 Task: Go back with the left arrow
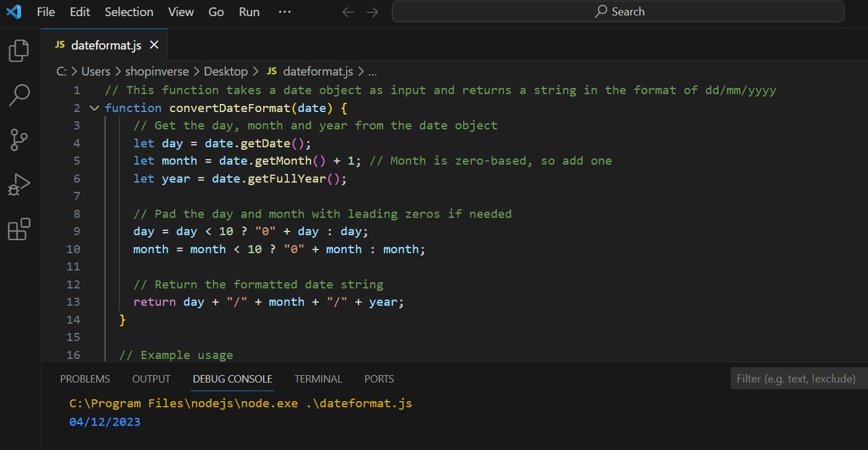pos(348,12)
